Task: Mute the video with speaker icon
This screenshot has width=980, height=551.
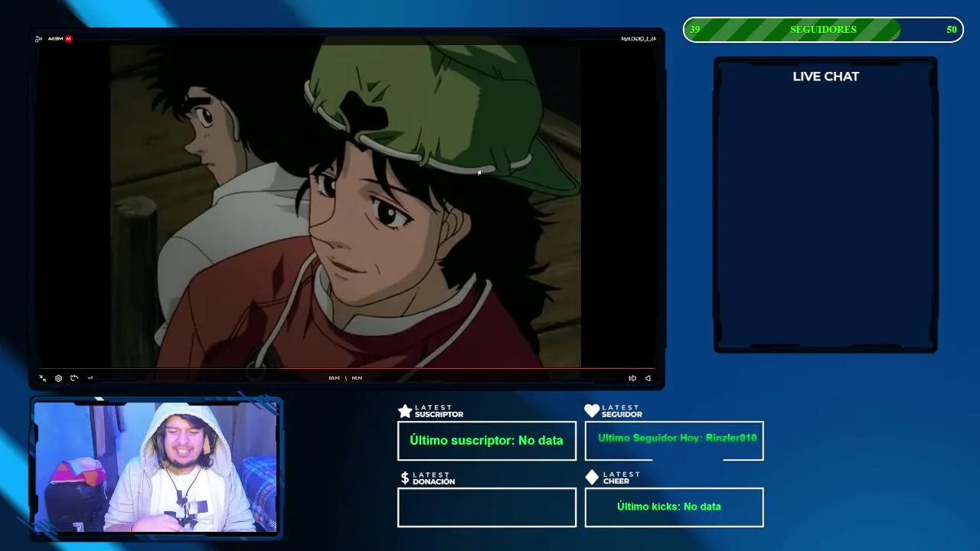Action: pos(632,378)
